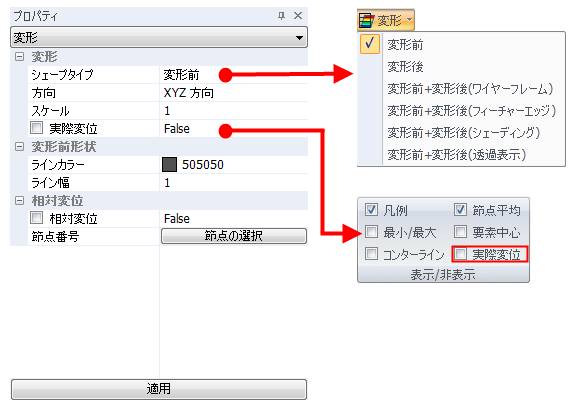
Task: Toggle the 相対変位 checkbox
Action: coord(37,218)
